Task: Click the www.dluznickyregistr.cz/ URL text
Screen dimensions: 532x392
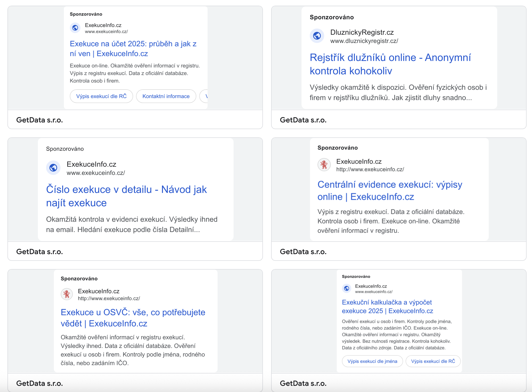Action: click(364, 41)
